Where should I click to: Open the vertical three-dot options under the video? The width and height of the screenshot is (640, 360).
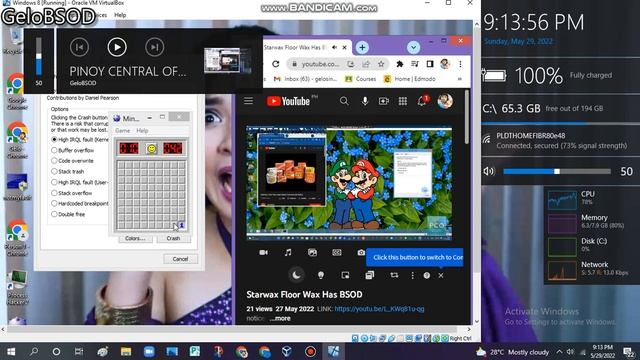[x=412, y=276]
